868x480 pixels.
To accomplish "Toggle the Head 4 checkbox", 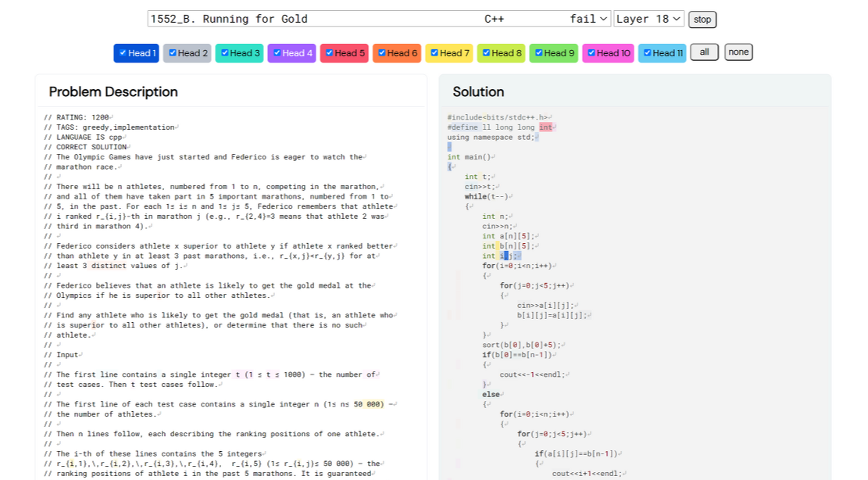I will 277,53.
